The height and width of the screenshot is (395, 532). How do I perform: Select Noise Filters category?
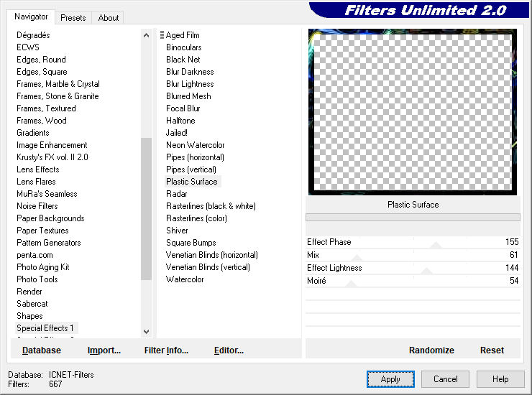click(37, 206)
